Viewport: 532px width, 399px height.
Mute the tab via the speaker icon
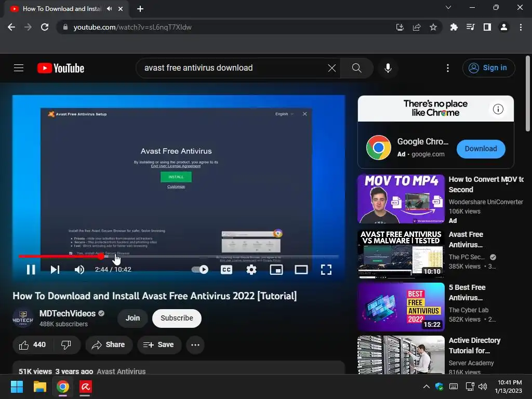click(109, 9)
